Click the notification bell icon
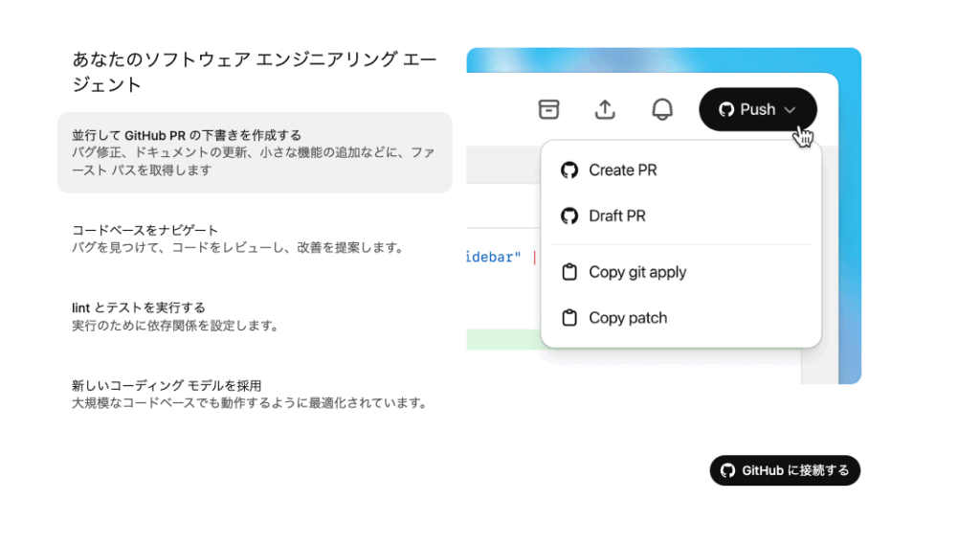The image size is (980, 545). pos(662,109)
